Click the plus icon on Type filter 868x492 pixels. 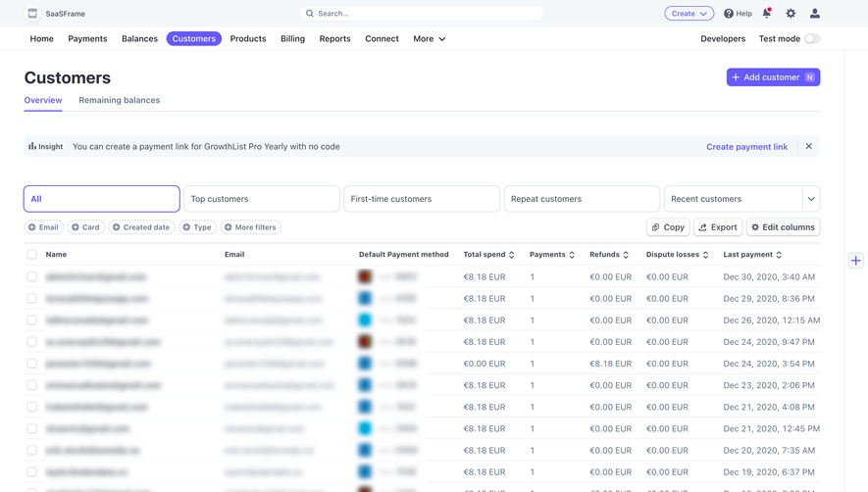coord(186,227)
